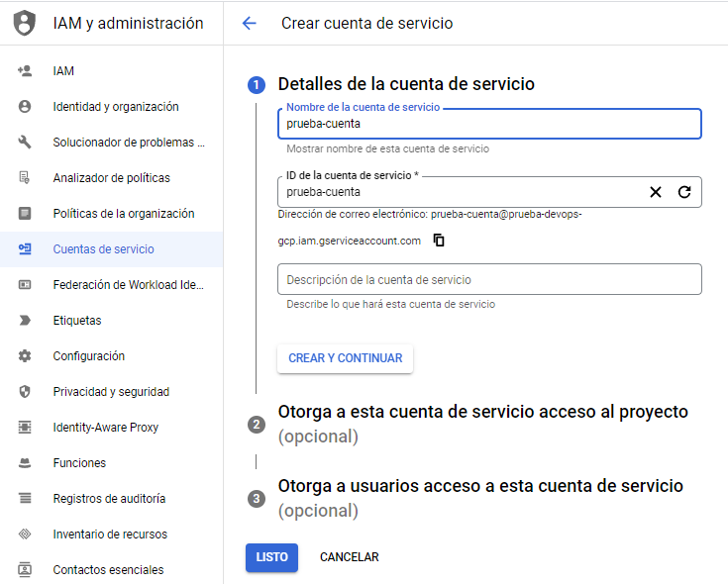Focus the service account description field
Image resolution: width=728 pixels, height=584 pixels.
489,279
